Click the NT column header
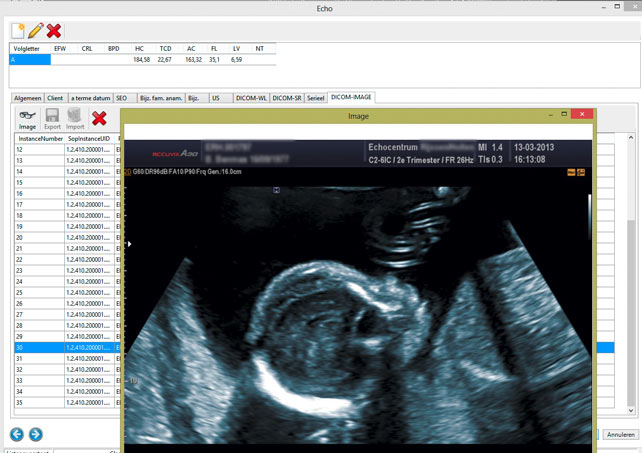The image size is (642, 453). tap(260, 49)
